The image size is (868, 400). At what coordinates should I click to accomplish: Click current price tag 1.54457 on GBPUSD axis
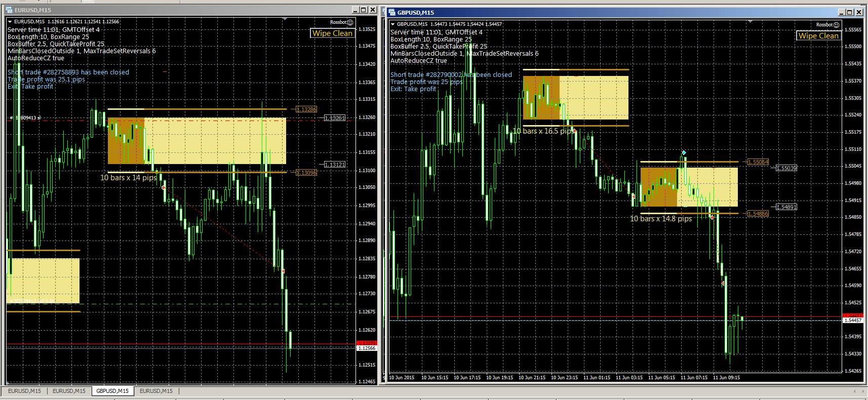853,320
